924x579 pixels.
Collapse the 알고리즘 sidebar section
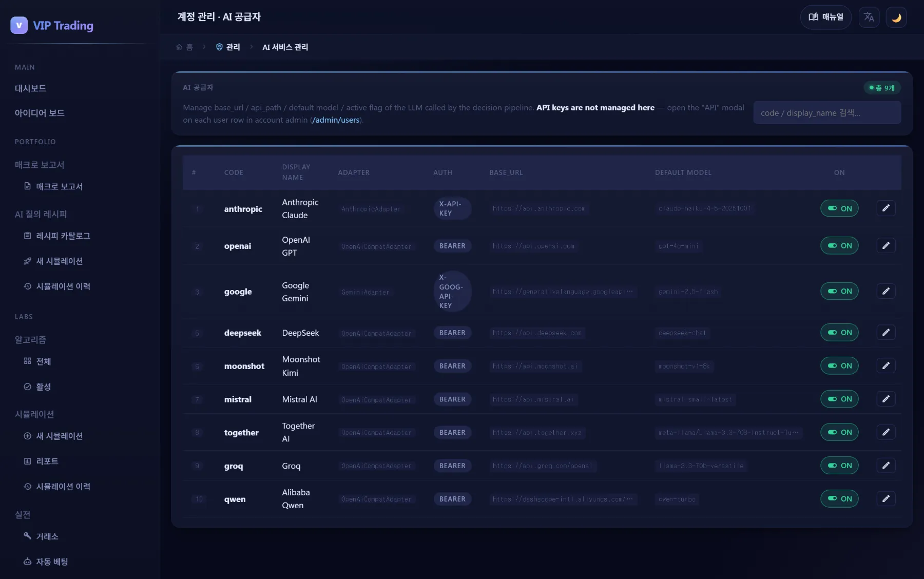point(30,340)
